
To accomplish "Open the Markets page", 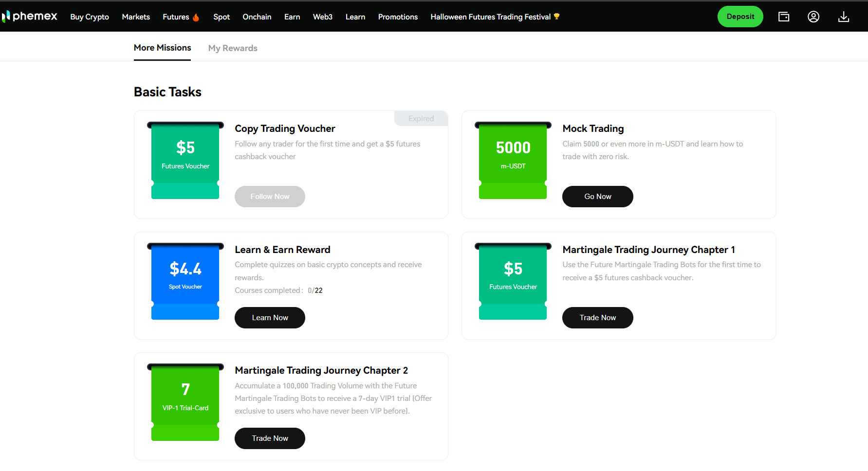I will pos(136,17).
